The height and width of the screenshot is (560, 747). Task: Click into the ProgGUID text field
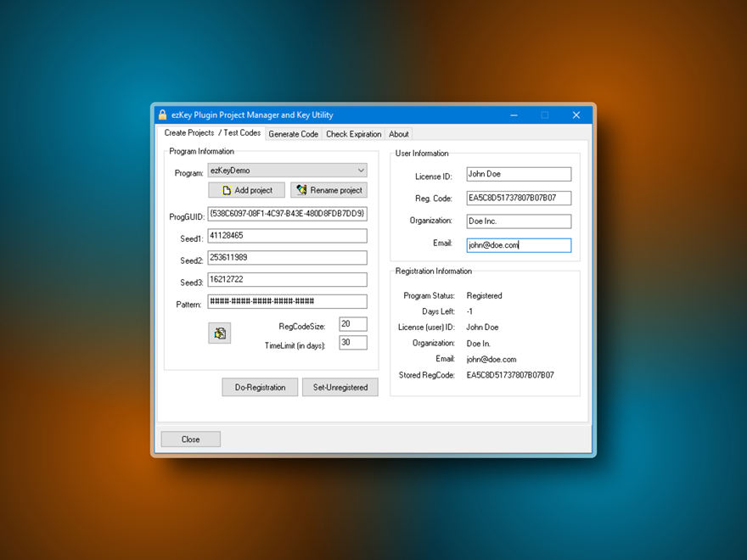point(287,214)
